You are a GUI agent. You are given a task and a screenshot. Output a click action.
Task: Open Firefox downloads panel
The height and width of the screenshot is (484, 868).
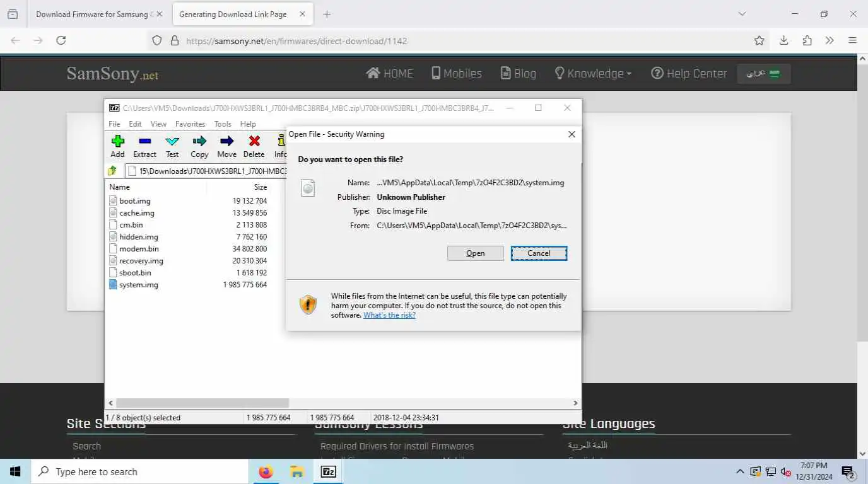tap(783, 40)
